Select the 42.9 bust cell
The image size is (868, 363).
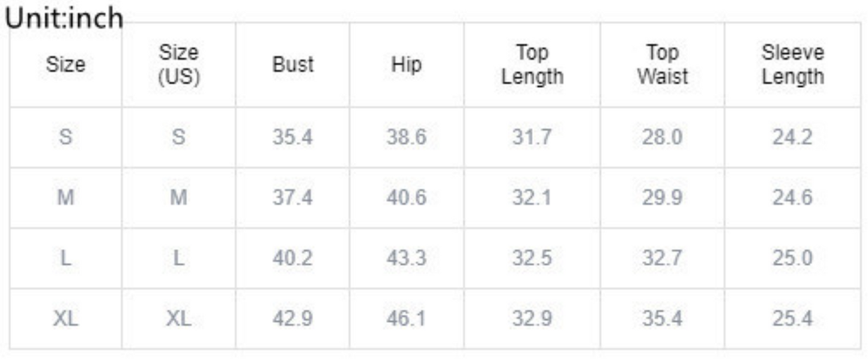tap(293, 319)
